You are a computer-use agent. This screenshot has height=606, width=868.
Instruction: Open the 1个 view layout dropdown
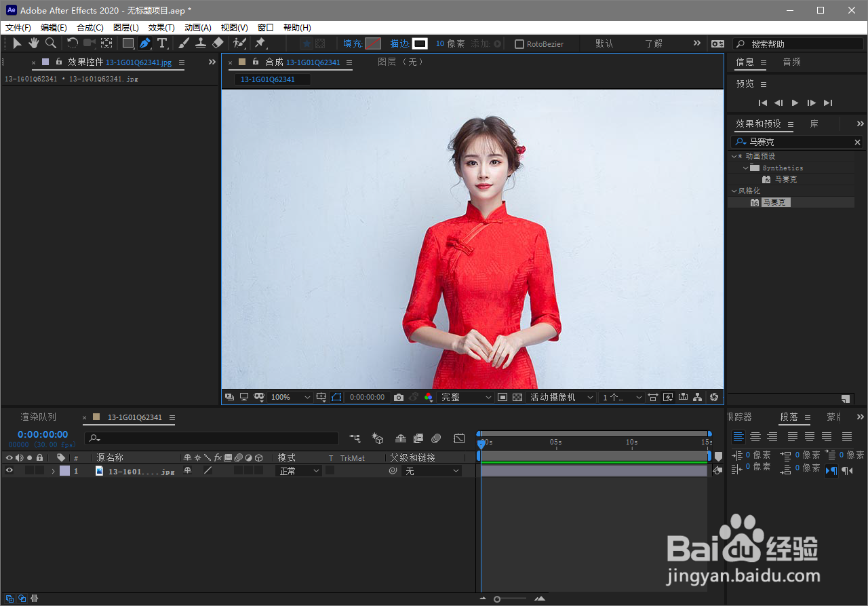(x=622, y=397)
